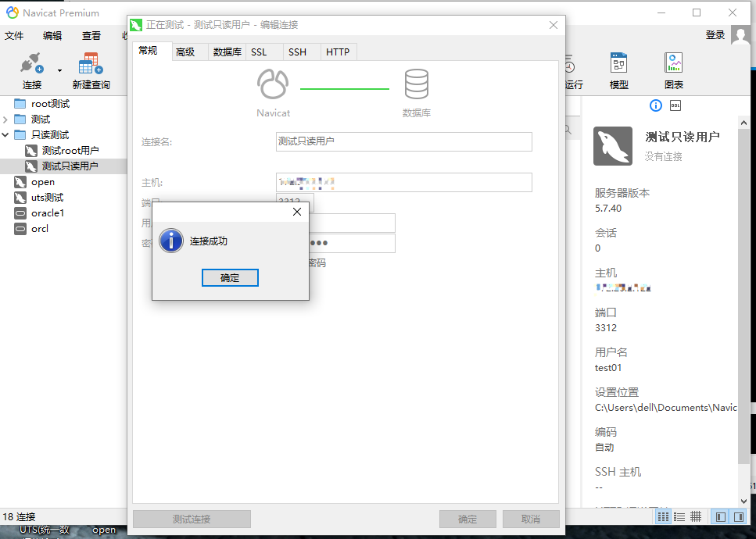756x539 pixels.
Task: Show the DDL panel icon
Action: [675, 105]
